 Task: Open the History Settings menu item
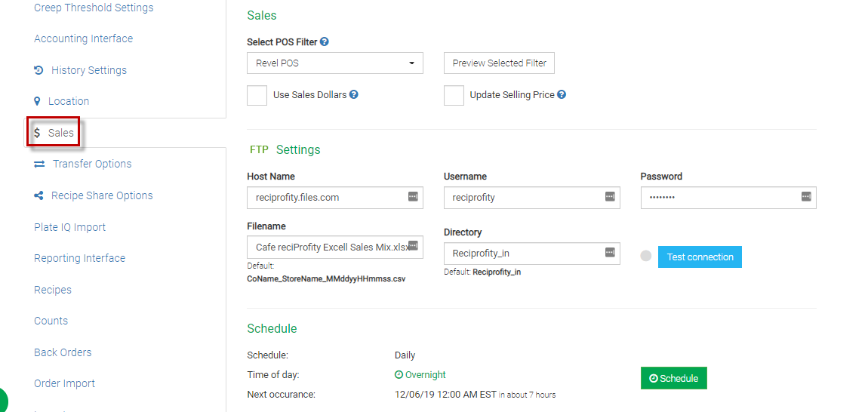[88, 70]
